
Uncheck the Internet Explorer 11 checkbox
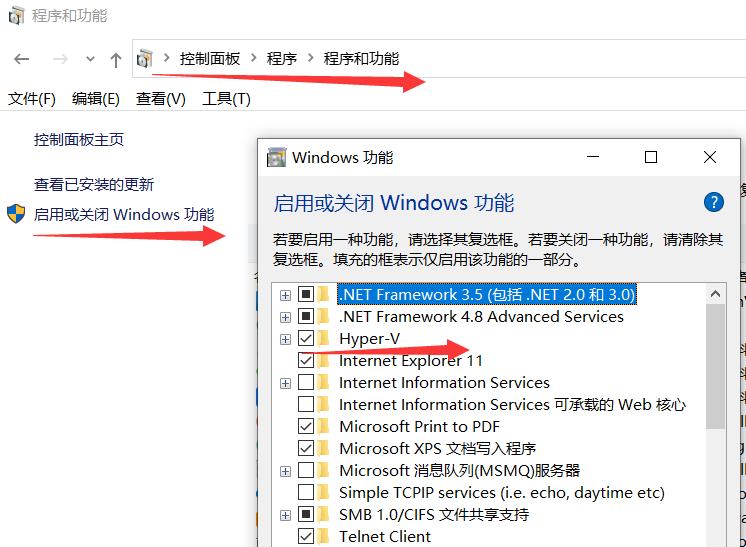point(306,361)
